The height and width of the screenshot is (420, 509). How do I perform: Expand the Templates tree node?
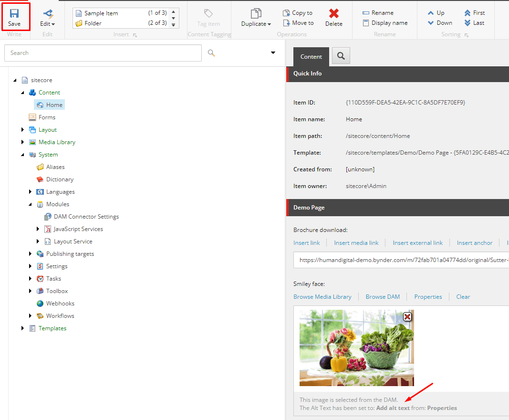pyautogui.click(x=22, y=328)
